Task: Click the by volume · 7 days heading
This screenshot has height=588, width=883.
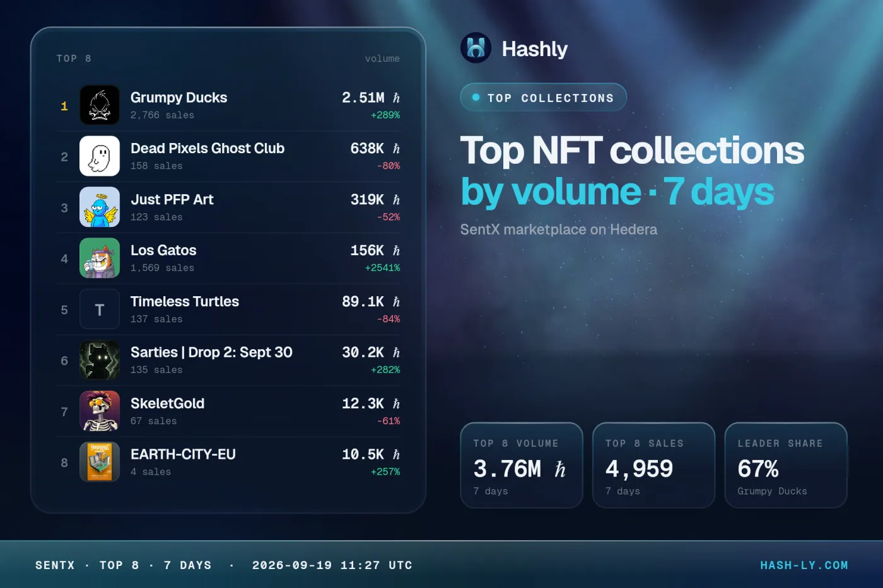Action: click(x=617, y=192)
